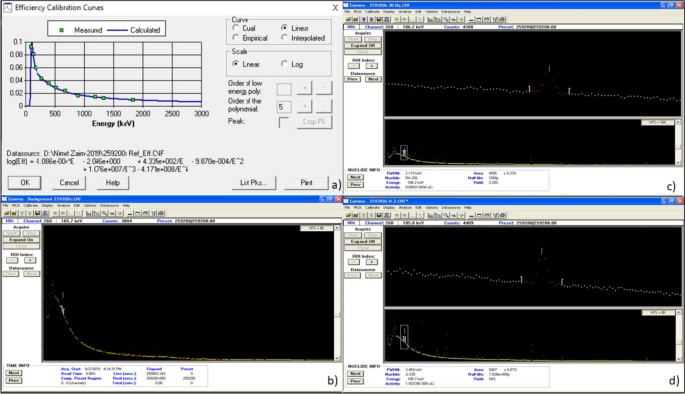Click Help button in calibration dialog

[113, 183]
